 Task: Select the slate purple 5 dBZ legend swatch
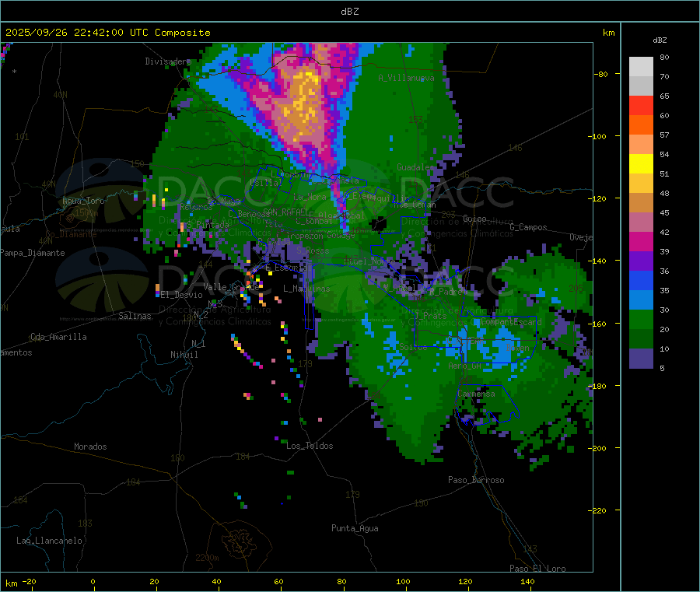click(x=641, y=359)
